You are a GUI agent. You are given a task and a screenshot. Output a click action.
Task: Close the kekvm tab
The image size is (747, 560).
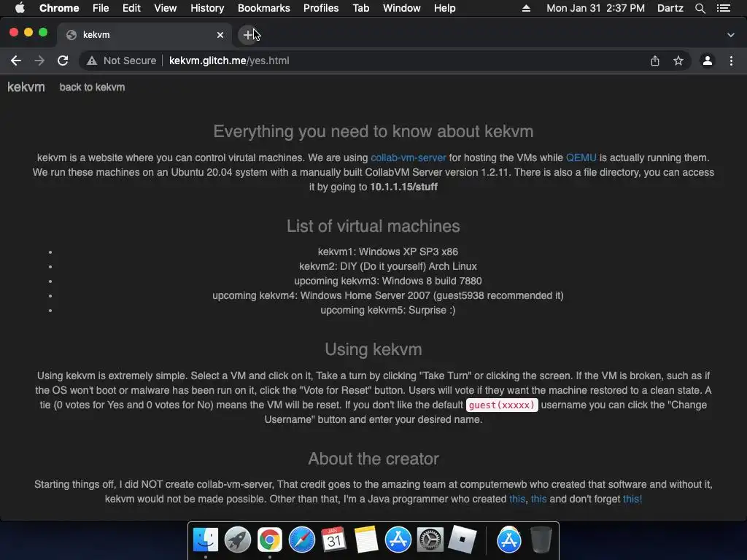220,35
